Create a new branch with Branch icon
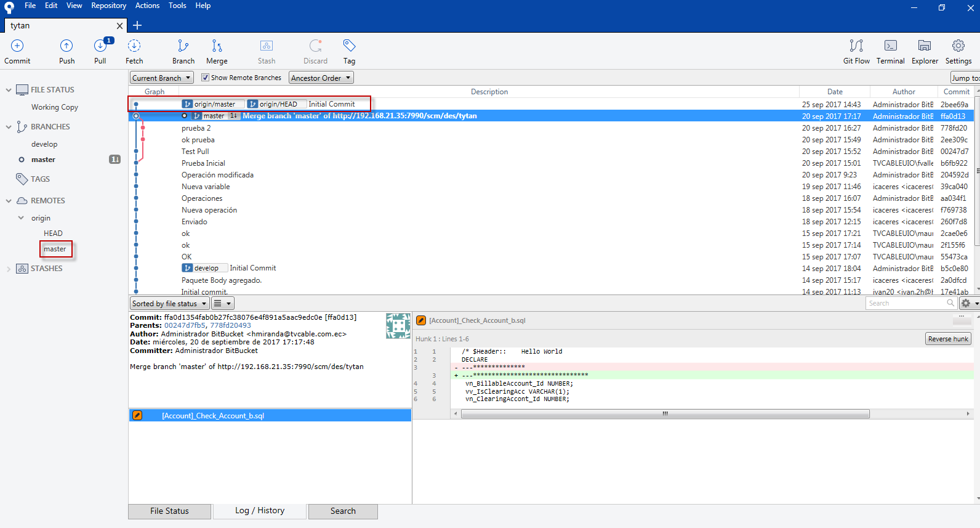This screenshot has height=528, width=980. click(183, 46)
